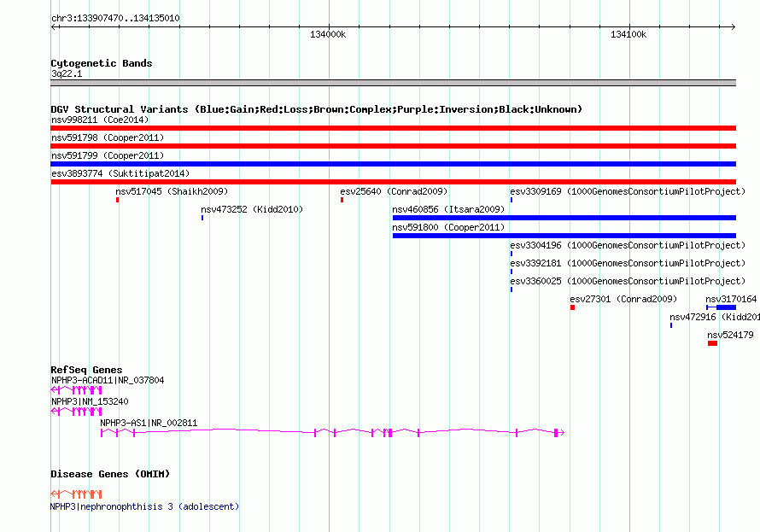Click the esv3893774 (Suktitipat2014) label
The height and width of the screenshot is (532, 760).
click(120, 174)
